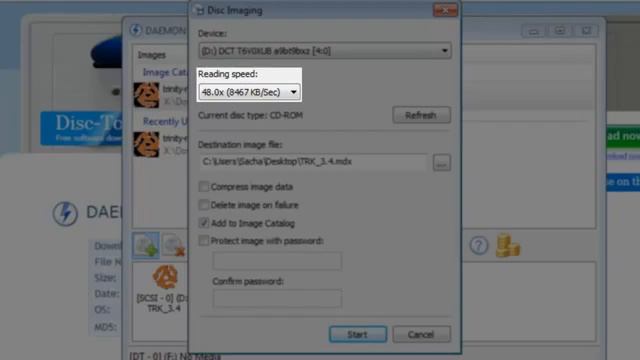Image resolution: width=640 pixels, height=360 pixels.
Task: Cancel the Disc Imaging dialog
Action: click(x=422, y=334)
